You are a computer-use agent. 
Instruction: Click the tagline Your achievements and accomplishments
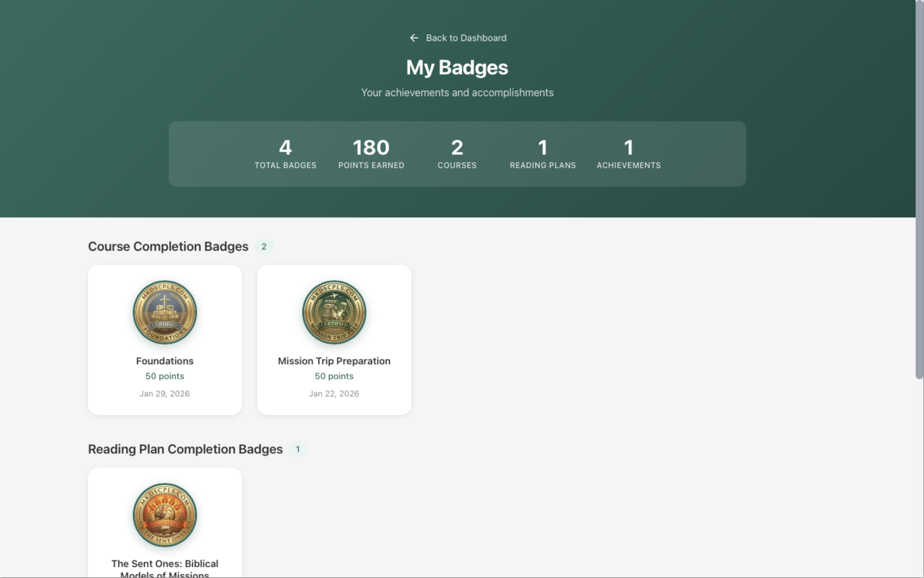pos(457,92)
